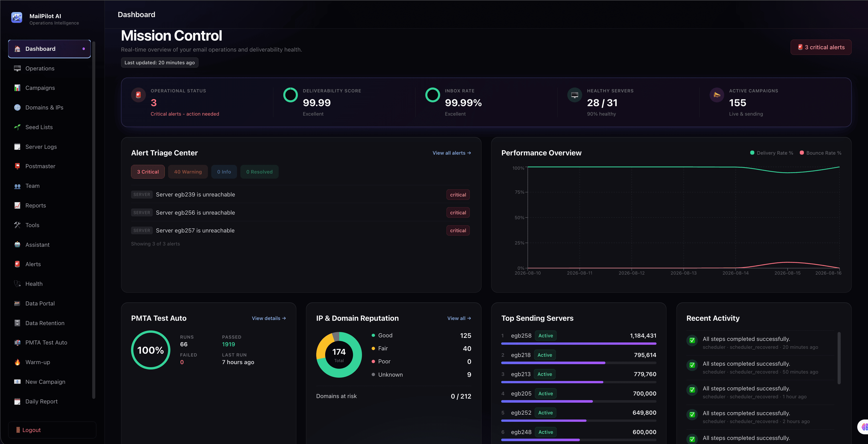868x444 pixels.
Task: Open IP & Domain Reputation View all link
Action: tap(459, 318)
